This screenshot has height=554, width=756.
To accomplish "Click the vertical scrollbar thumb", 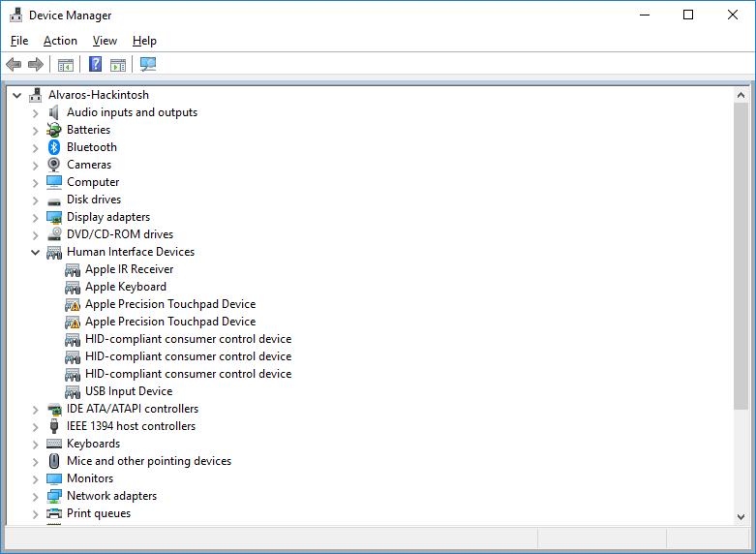I will tap(741, 256).
